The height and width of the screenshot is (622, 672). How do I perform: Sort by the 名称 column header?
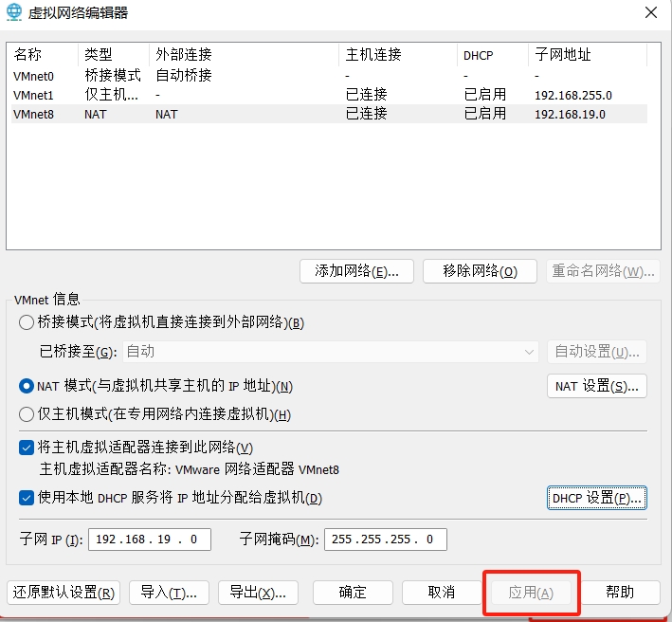pos(43,54)
